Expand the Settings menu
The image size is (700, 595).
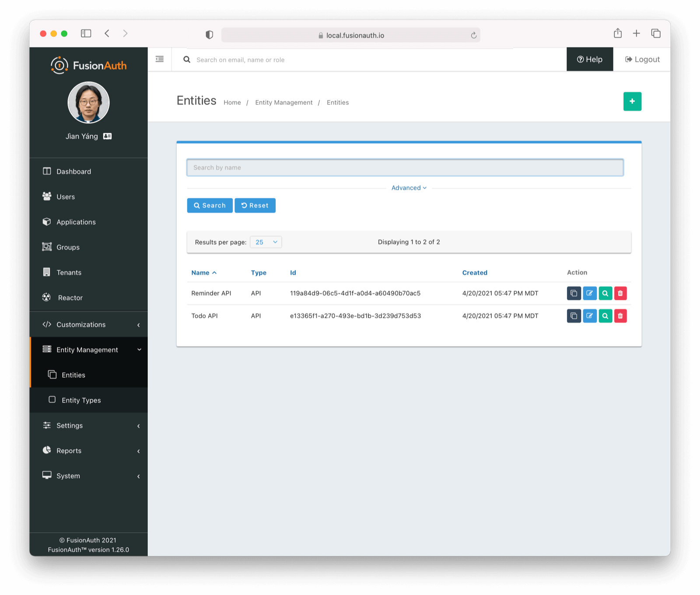coord(89,426)
